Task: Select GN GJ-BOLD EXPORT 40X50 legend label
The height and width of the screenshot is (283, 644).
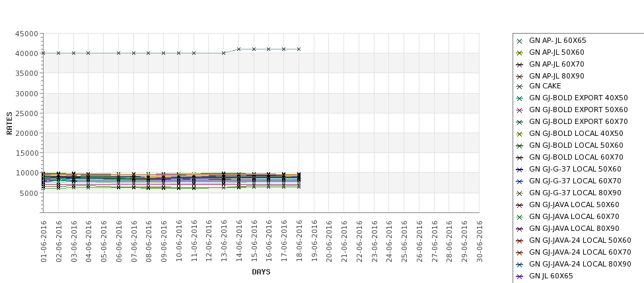Action: point(579,98)
